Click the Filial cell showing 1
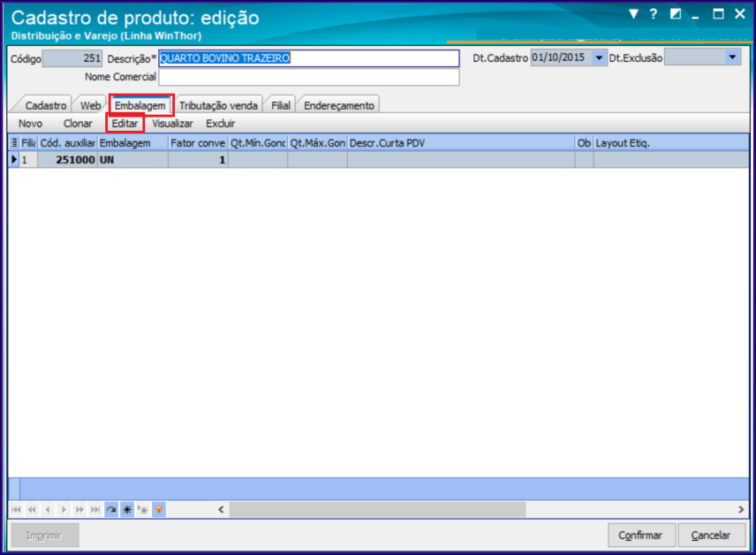756x555 pixels. pyautogui.click(x=28, y=160)
